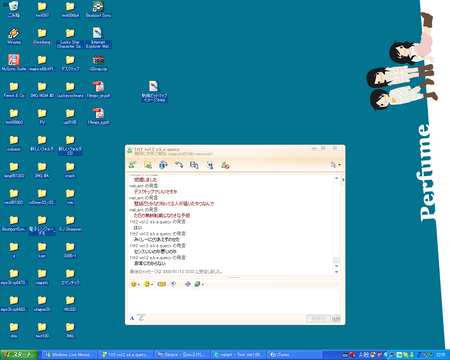Select the MUSIC folder
The width and height of the screenshot is (450, 360).
[x=70, y=303]
